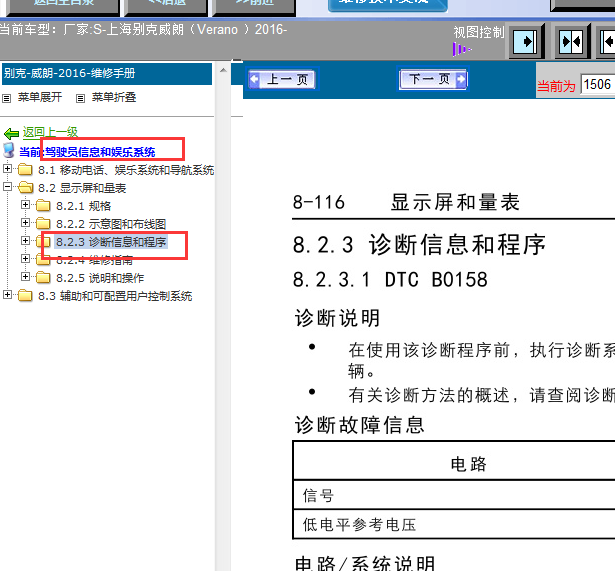Expand the 8.2.2 示意图和布线图 node
615x571 pixels.
click(x=25, y=223)
